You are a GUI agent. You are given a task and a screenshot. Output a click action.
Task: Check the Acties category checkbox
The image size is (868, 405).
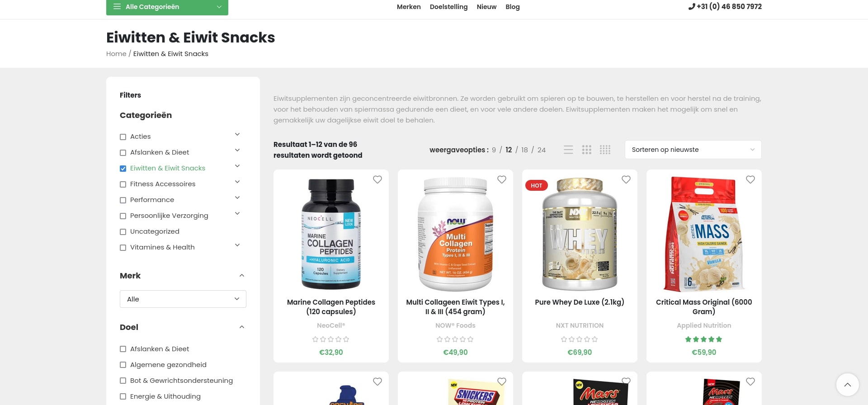123,137
